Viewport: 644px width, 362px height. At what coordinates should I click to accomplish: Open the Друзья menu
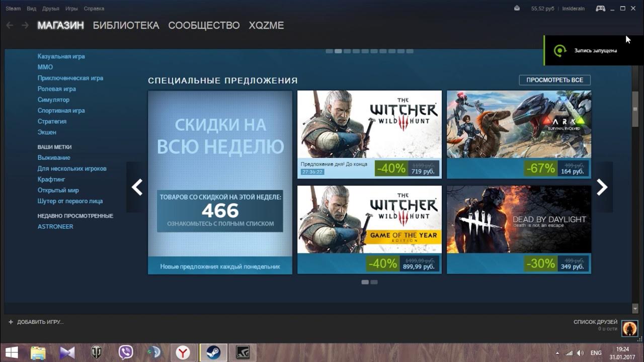pyautogui.click(x=51, y=9)
